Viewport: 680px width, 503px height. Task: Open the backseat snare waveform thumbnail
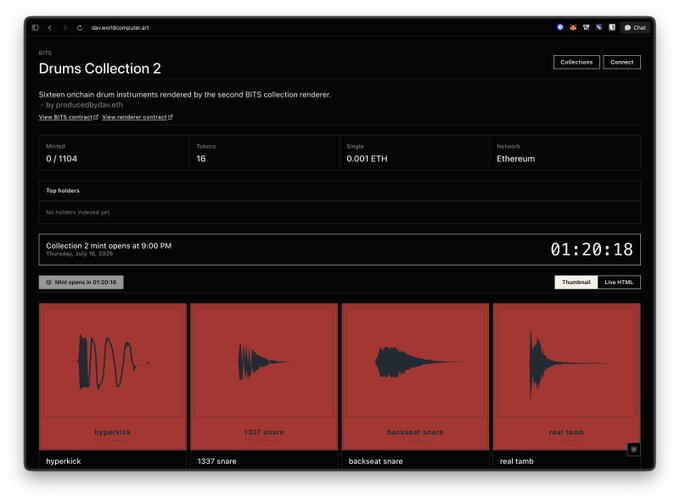[x=415, y=376]
